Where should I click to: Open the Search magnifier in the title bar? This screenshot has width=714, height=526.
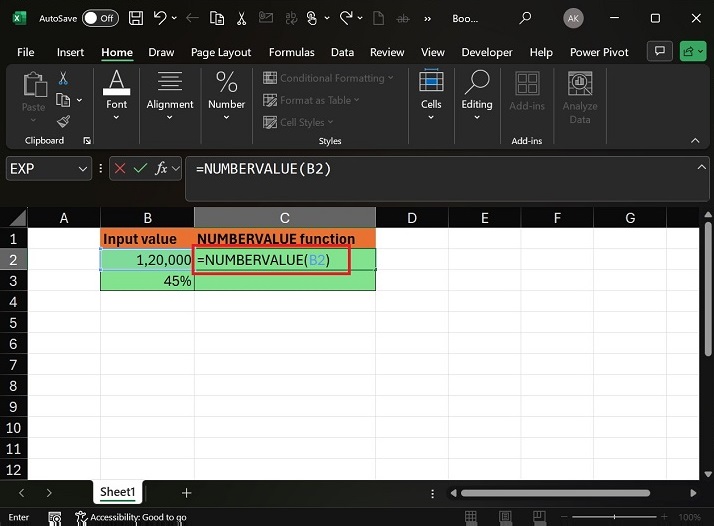(x=525, y=18)
